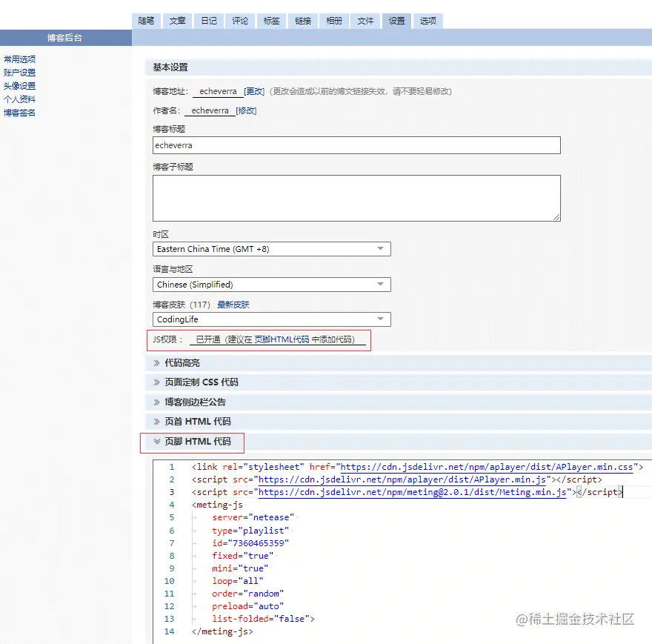This screenshot has width=652, height=644.
Task: Select the 标签 tab
Action: [x=271, y=21]
